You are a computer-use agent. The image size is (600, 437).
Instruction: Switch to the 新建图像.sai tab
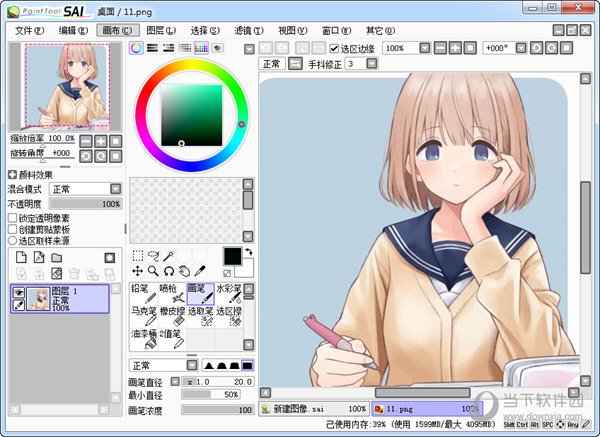click(x=314, y=409)
